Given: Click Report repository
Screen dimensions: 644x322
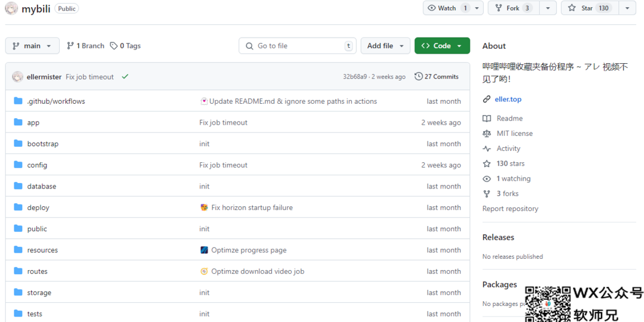Looking at the screenshot, I should point(510,209).
